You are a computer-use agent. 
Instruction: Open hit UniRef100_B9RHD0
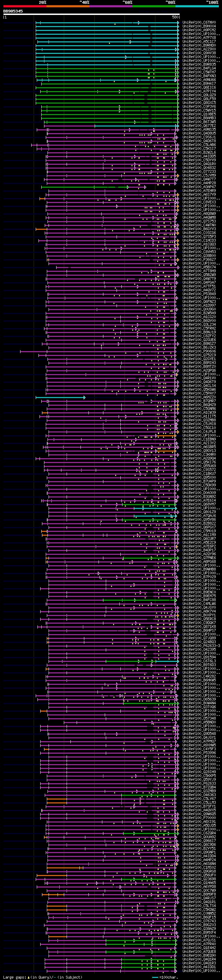point(199,45)
